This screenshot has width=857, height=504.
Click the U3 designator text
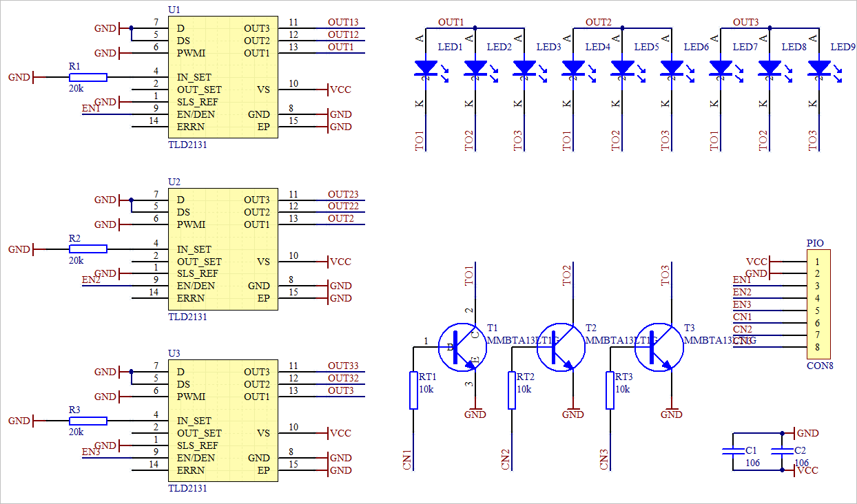tap(174, 353)
